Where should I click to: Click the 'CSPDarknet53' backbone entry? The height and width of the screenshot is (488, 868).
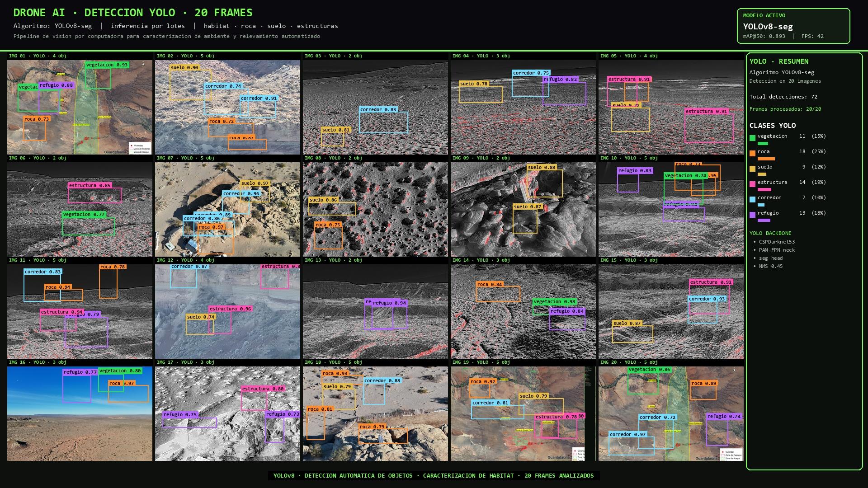777,242
